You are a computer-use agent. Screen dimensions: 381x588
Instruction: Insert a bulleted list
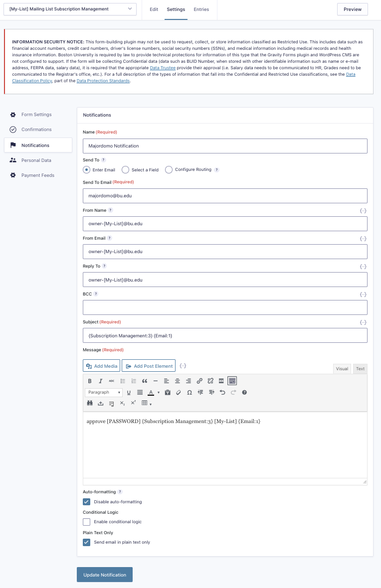[123, 381]
